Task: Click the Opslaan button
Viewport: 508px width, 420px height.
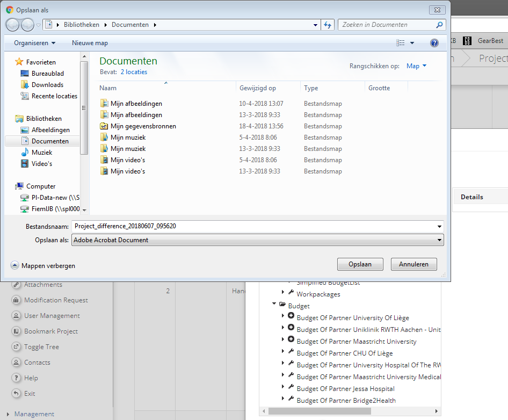Action: 360,264
